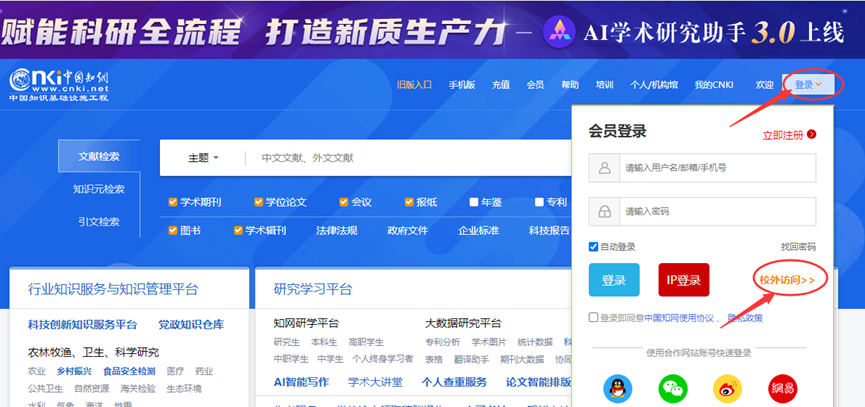Expand the 登录 dropdown in top bar
The width and height of the screenshot is (865, 407).
[808, 85]
